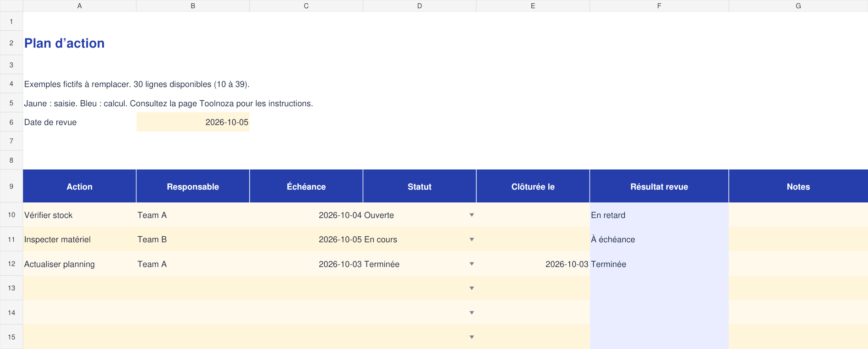The image size is (868, 349).
Task: Click the 'Responsable' header cell
Action: 193,186
